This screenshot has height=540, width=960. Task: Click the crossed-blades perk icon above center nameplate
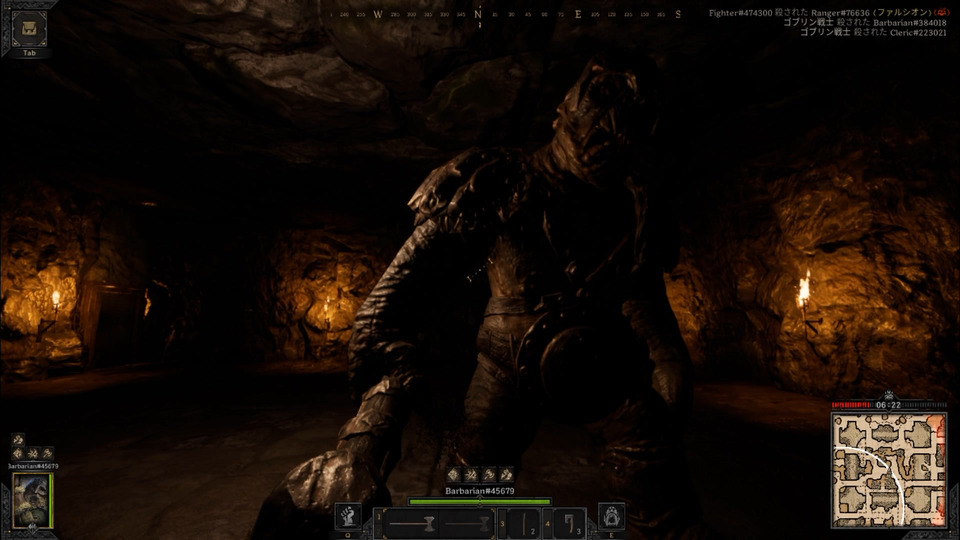coord(471,474)
